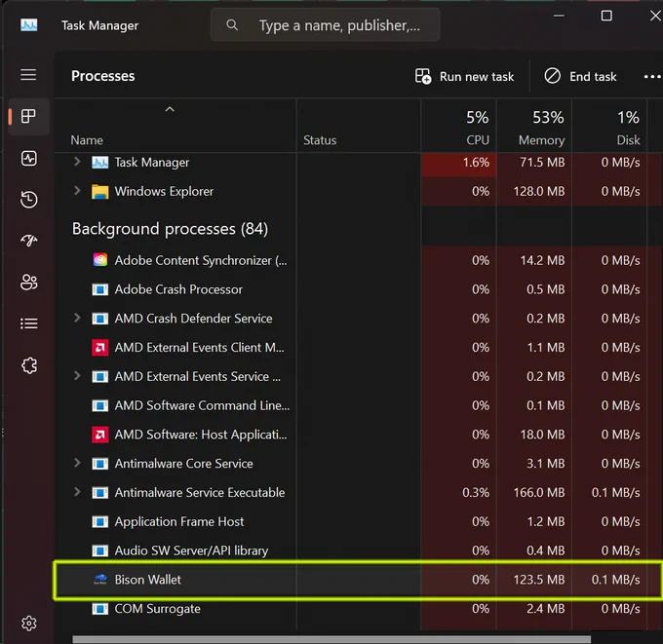
Task: Click the Background processes (84) heading
Action: 170,229
